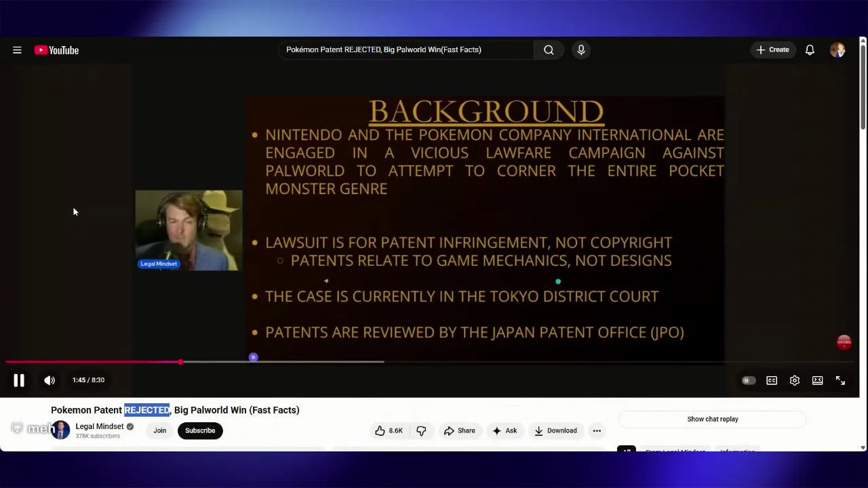Open more actions ellipsis menu
868x488 pixels.
(x=597, y=430)
